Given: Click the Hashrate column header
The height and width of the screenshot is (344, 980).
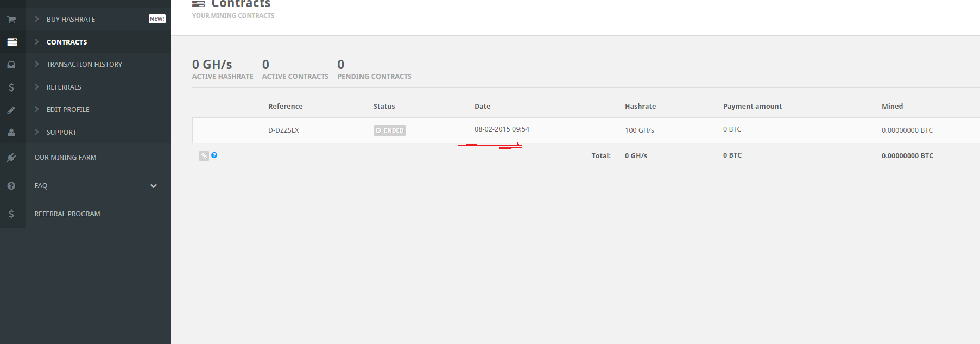Looking at the screenshot, I should click(640, 106).
